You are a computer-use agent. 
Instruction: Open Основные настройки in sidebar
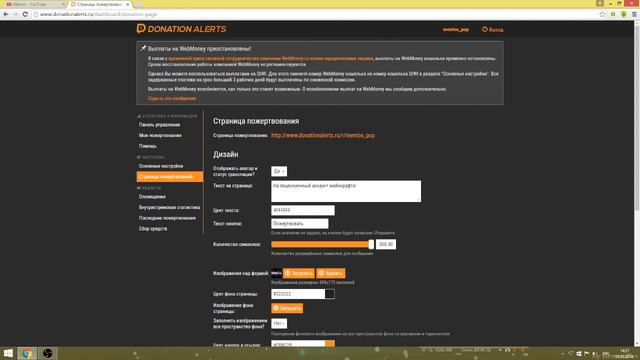[161, 166]
